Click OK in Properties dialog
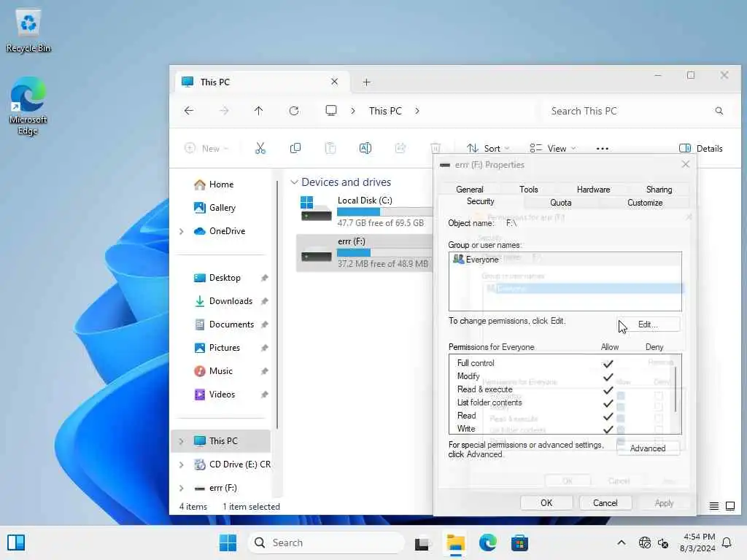 point(546,503)
